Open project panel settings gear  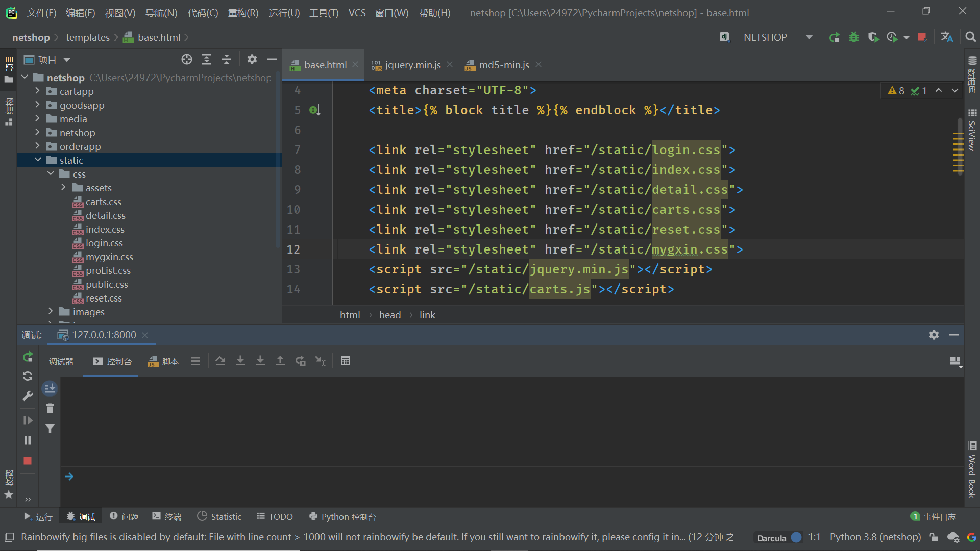[x=252, y=59]
